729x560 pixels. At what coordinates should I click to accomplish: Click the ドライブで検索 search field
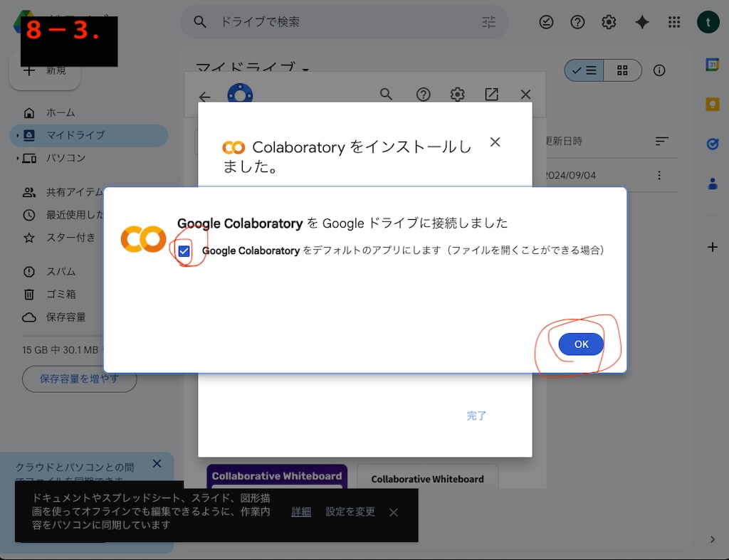[320, 22]
